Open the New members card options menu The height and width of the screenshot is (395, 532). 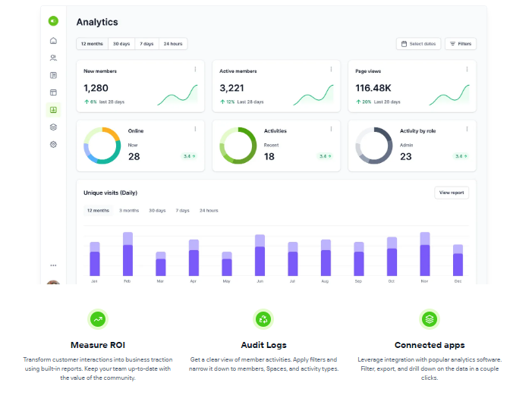coord(195,69)
